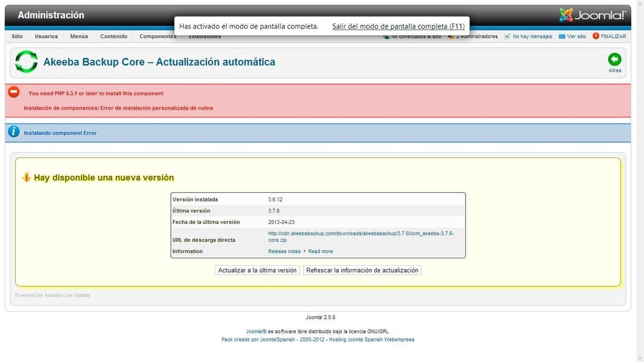Click Hosting Joomla Spanish Webempresa link

coord(372,340)
